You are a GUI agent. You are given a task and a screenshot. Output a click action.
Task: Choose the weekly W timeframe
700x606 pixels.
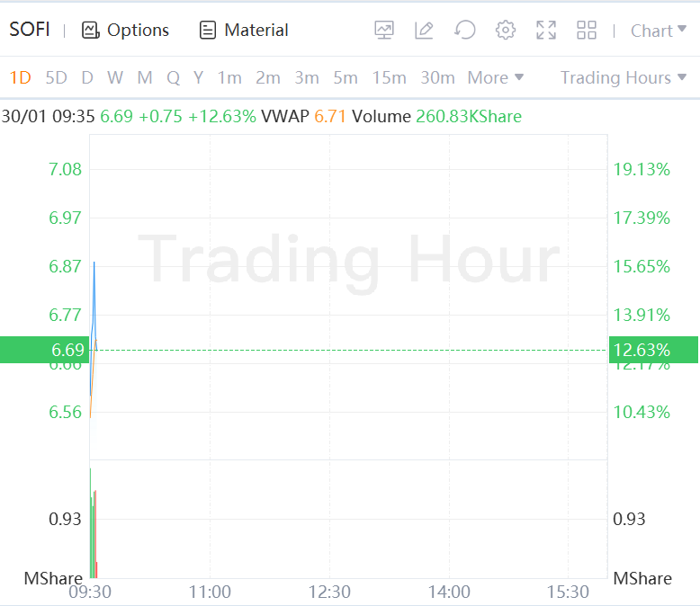115,78
